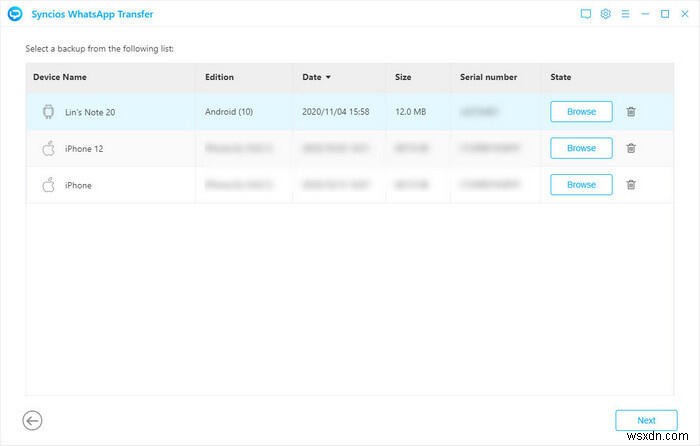Close the Syncios WhatsApp Transfer window
Screen dimensions: 700x446
(x=684, y=14)
